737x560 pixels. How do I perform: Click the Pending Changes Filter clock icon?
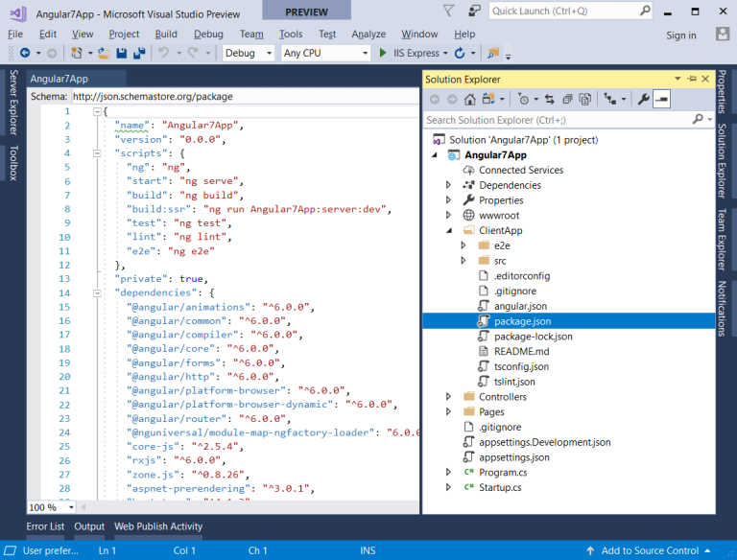point(523,99)
